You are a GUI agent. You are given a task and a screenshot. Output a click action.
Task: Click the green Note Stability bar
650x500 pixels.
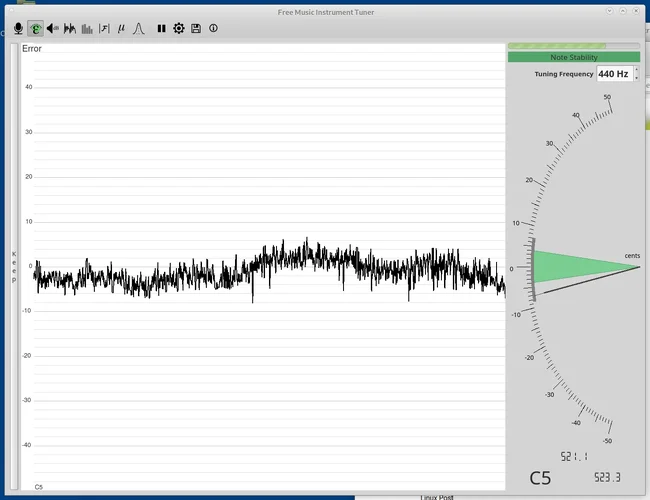click(573, 57)
